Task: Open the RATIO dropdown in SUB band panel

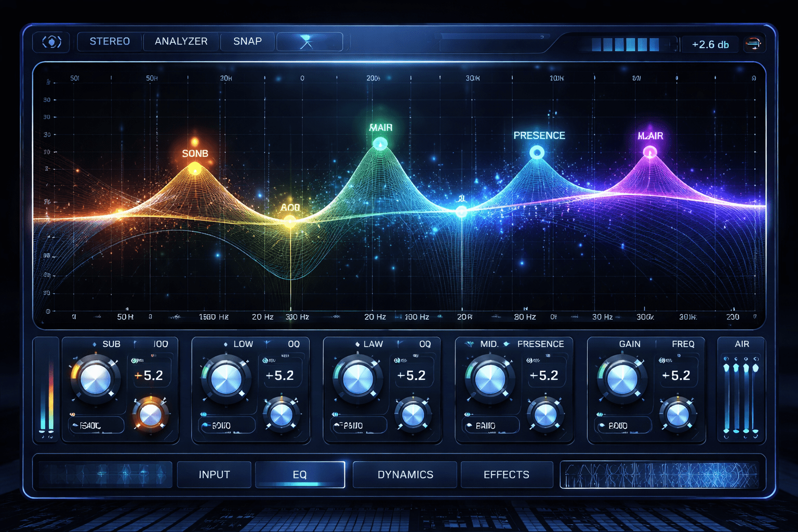Action: [96, 425]
